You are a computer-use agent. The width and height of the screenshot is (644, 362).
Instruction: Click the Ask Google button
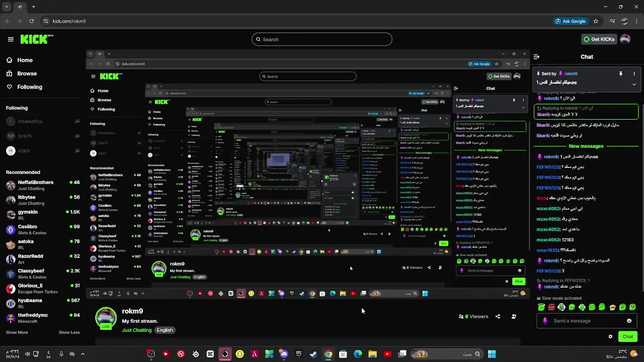tap(571, 21)
